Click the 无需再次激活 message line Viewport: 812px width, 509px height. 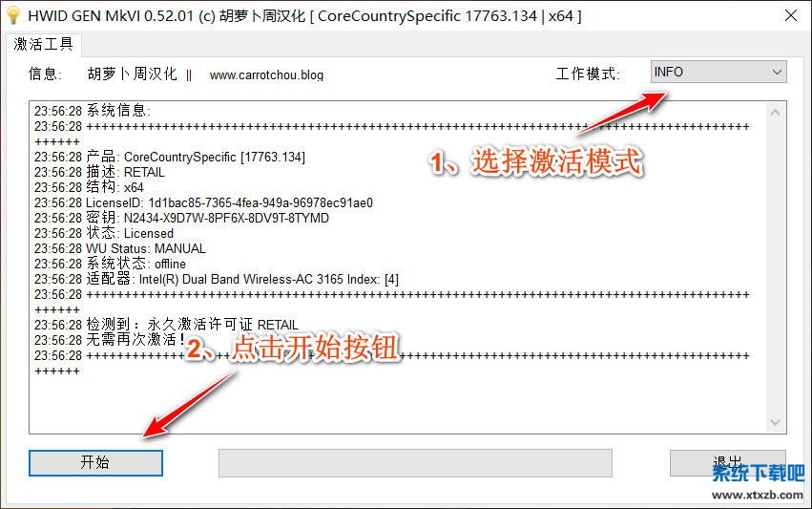110,340
